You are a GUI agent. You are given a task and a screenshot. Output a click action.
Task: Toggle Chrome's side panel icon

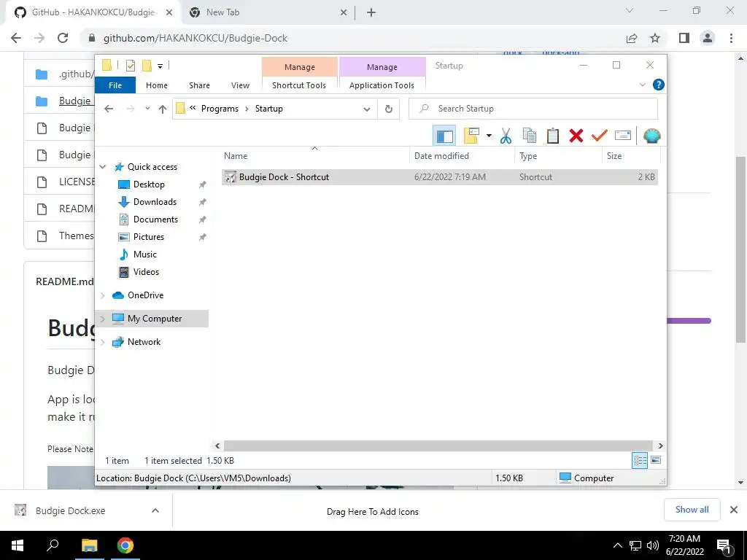(684, 38)
